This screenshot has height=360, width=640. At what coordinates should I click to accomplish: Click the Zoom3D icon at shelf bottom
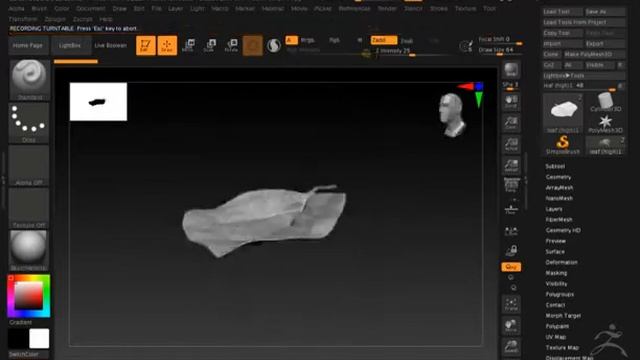click(511, 347)
